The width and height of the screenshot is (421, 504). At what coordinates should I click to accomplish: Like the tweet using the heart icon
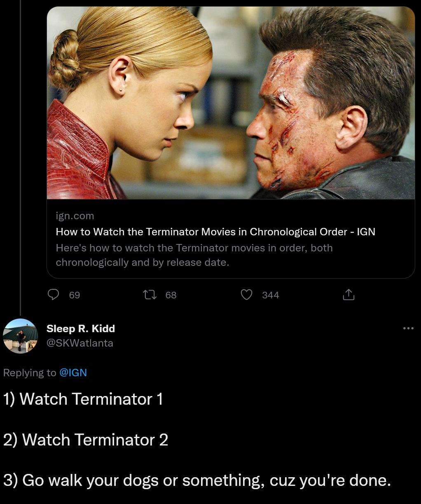point(246,295)
